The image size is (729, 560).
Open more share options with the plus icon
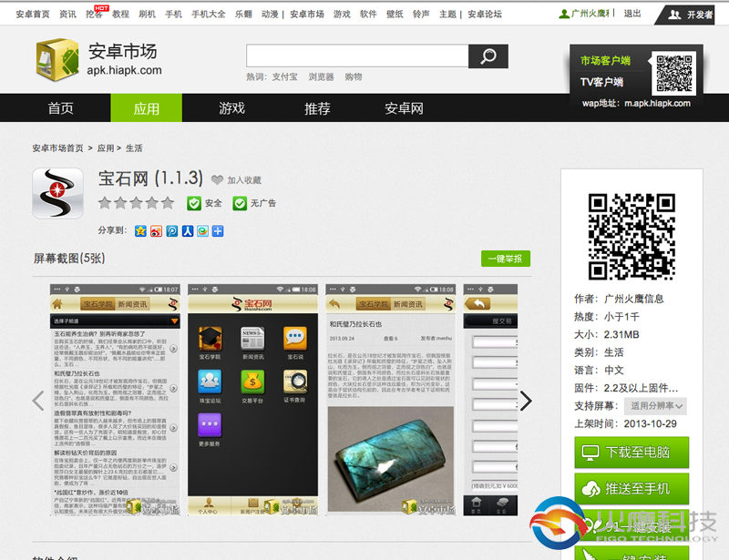click(218, 230)
